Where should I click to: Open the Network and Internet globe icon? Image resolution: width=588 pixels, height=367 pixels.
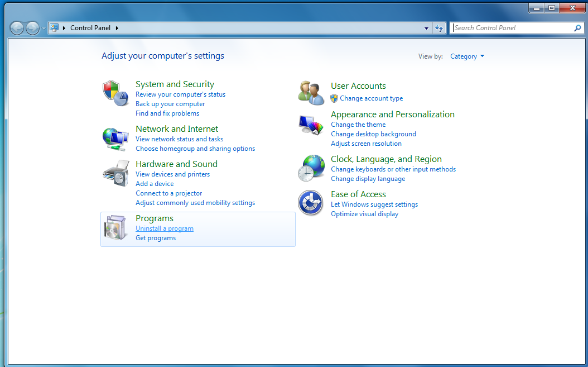pyautogui.click(x=116, y=139)
